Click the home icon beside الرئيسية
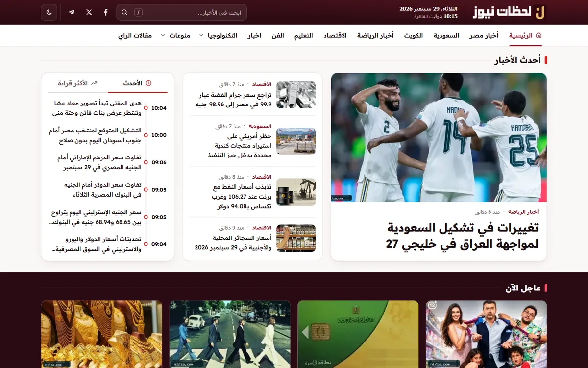588x368 pixels. tap(539, 35)
